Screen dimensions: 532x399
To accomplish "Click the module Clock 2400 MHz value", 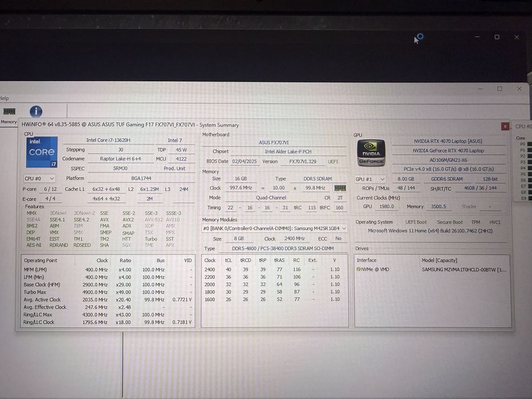I will pyautogui.click(x=294, y=238).
